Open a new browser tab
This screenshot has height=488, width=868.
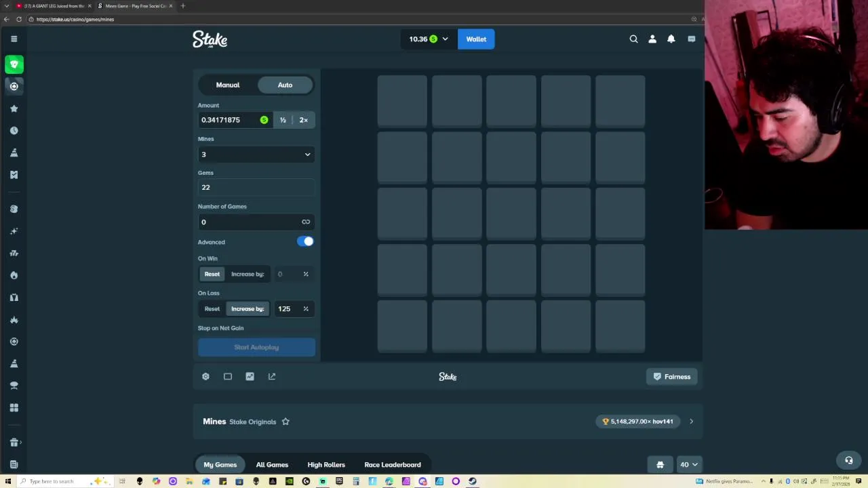[x=182, y=6]
